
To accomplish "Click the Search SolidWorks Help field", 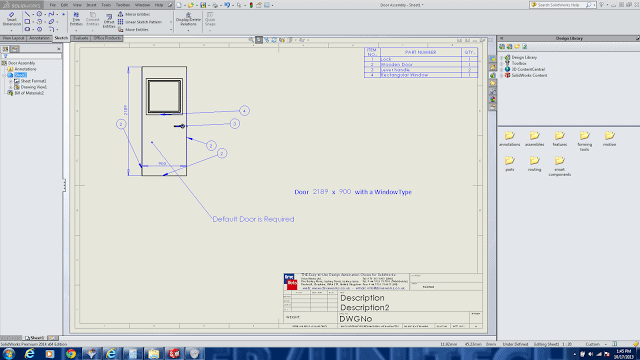I will [x=562, y=5].
